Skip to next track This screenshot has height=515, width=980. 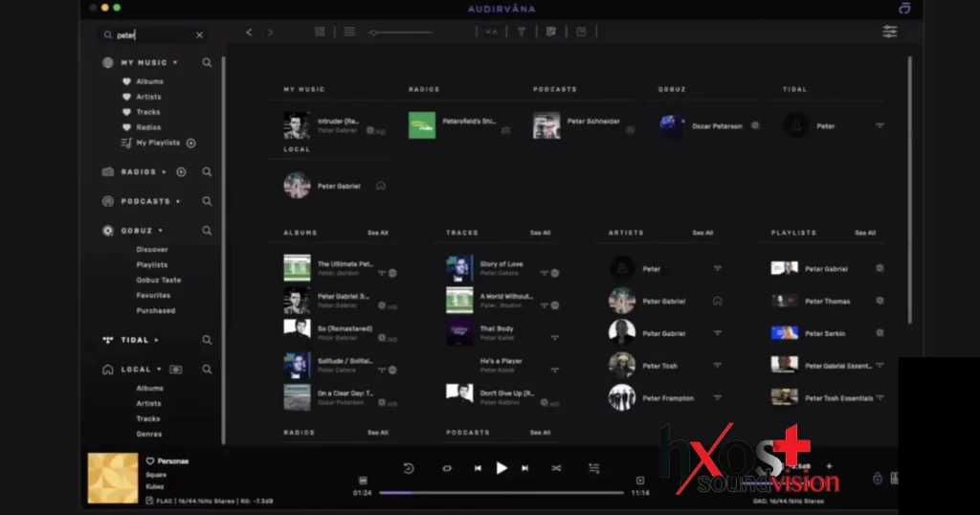[525, 468]
